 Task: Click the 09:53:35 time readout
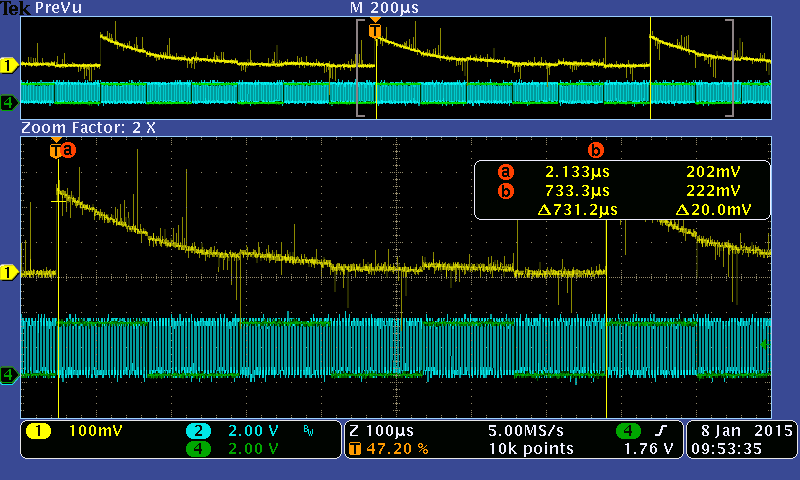(x=727, y=449)
